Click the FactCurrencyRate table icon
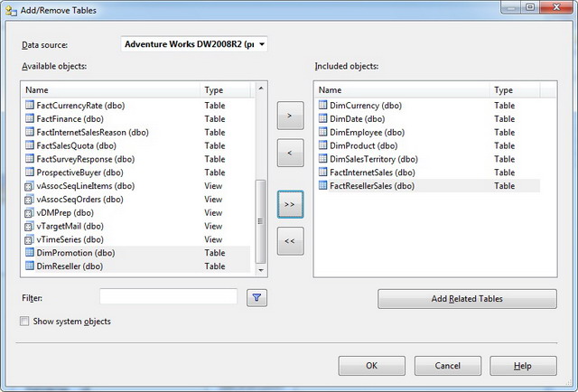Viewport: 578px width, 392px height. [30, 105]
